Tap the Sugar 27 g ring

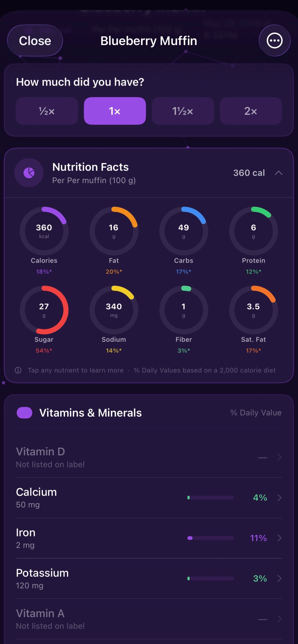[x=44, y=310]
